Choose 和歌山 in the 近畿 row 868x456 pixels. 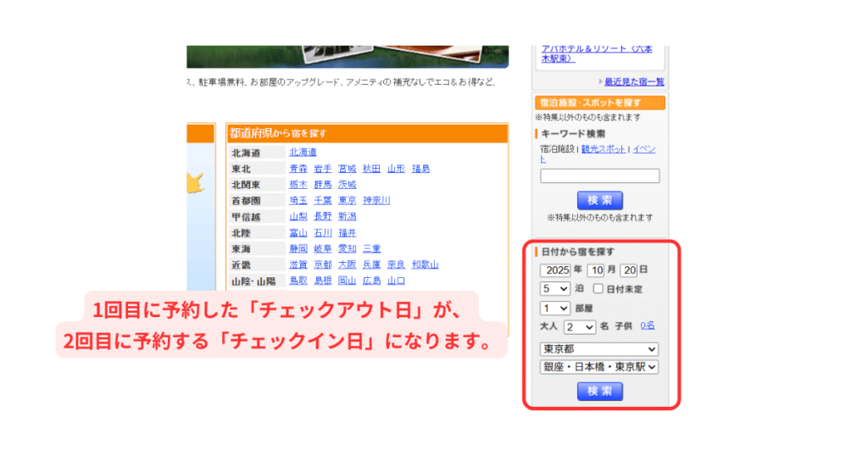425,264
